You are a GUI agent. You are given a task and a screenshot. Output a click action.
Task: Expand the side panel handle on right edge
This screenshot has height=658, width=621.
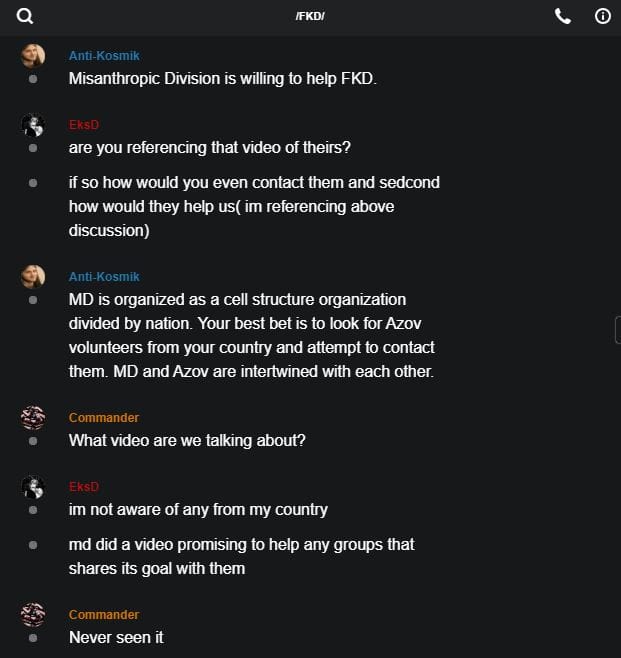[617, 329]
